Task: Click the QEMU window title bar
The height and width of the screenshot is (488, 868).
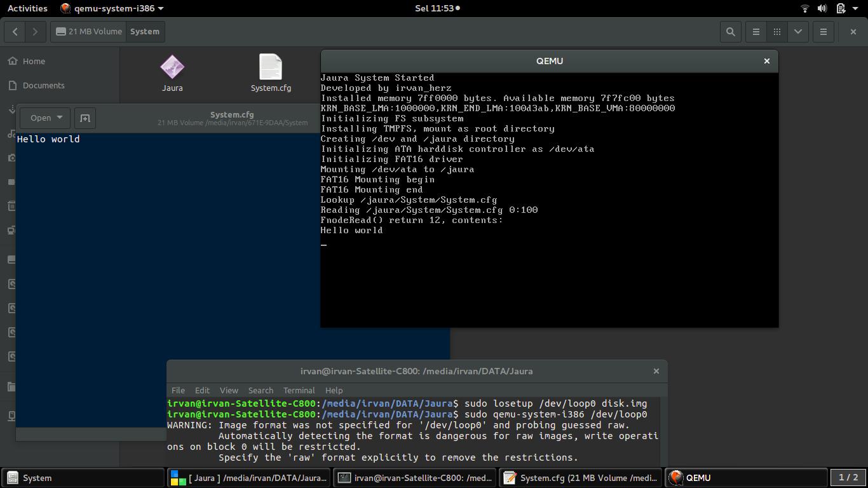Action: [x=549, y=61]
